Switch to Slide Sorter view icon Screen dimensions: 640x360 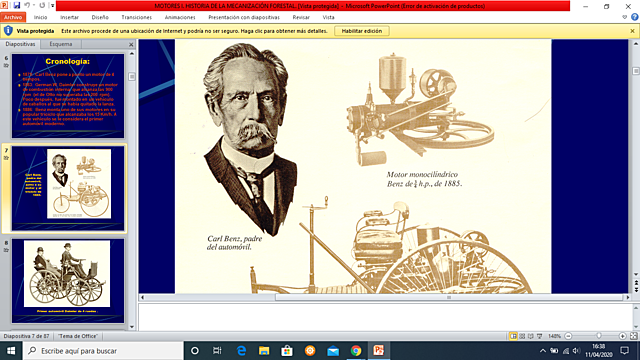pos(522,336)
